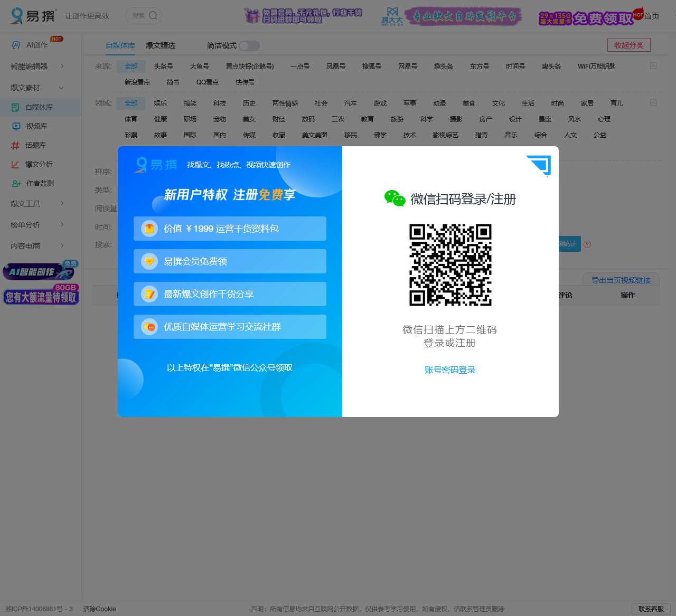Click inside the 搜索 input field
This screenshot has height=616, width=676.
(139, 16)
